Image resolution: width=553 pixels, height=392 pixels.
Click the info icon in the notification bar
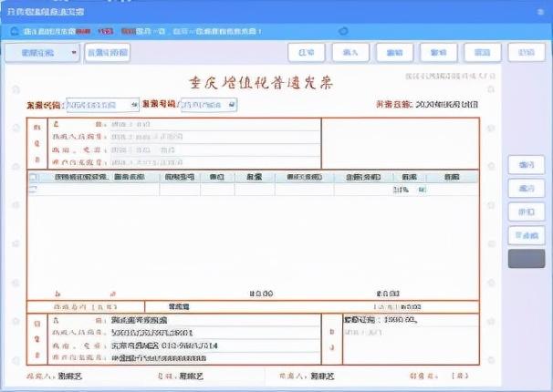13,31
